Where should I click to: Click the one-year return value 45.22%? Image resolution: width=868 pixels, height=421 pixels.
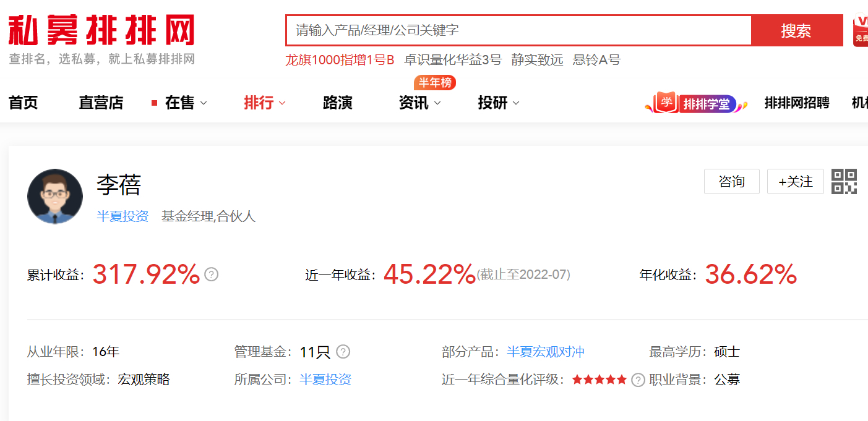pos(429,274)
